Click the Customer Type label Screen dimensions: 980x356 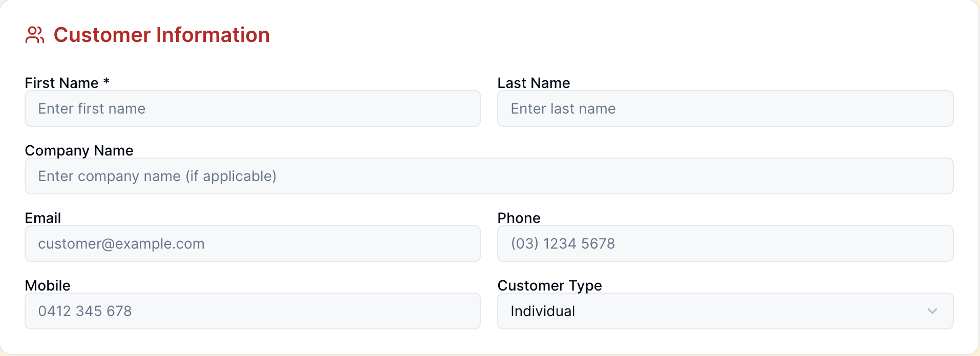[x=549, y=285]
